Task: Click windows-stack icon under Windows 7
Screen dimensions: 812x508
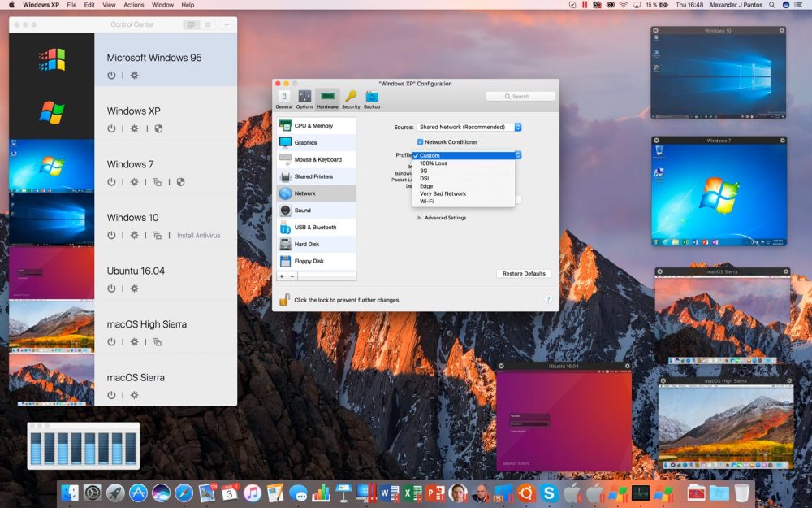Action: pyautogui.click(x=157, y=182)
